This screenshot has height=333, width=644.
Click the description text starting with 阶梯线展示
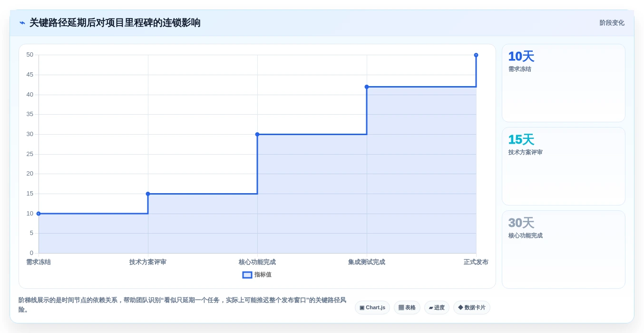click(183, 305)
